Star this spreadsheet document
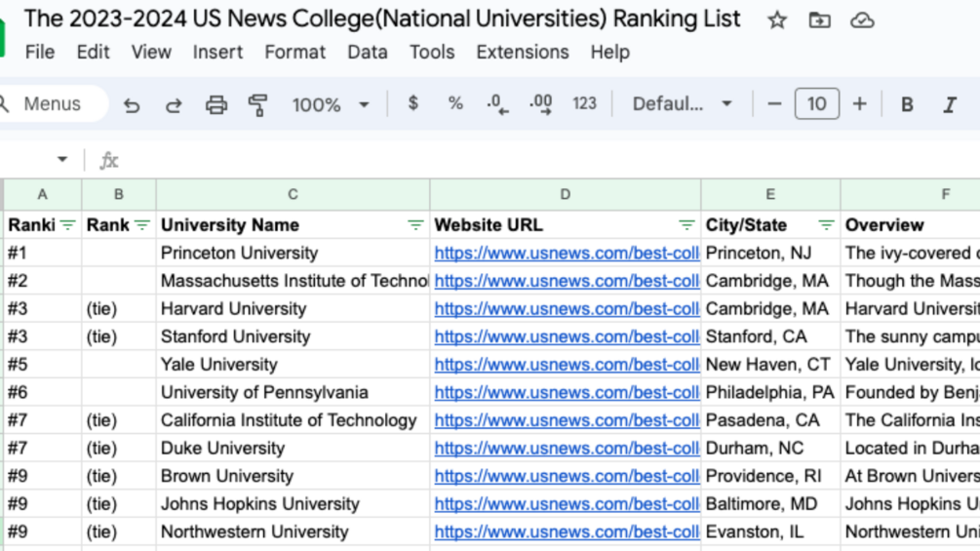 [777, 20]
